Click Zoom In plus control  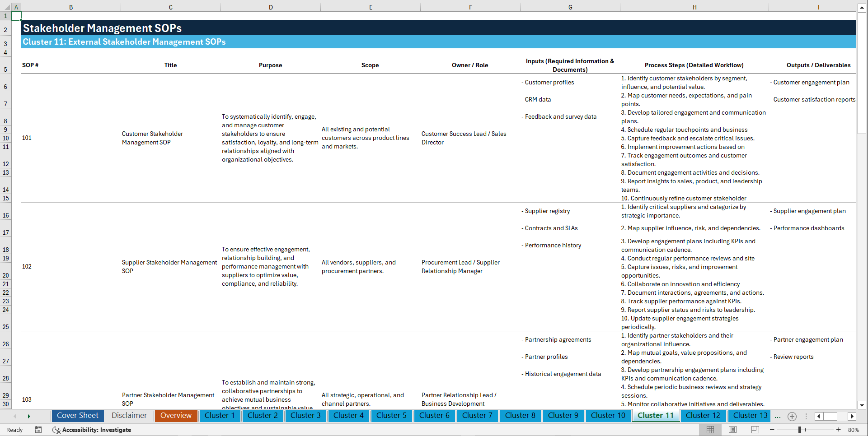coord(838,430)
